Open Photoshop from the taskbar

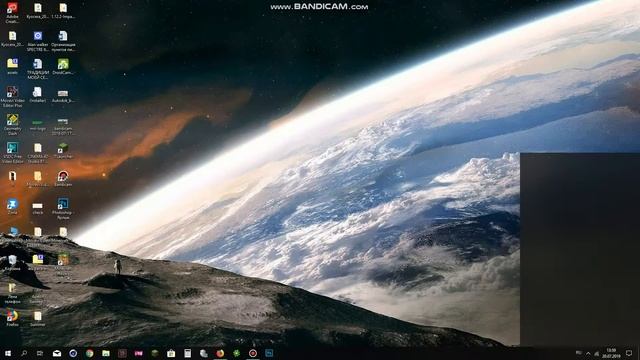(269, 353)
